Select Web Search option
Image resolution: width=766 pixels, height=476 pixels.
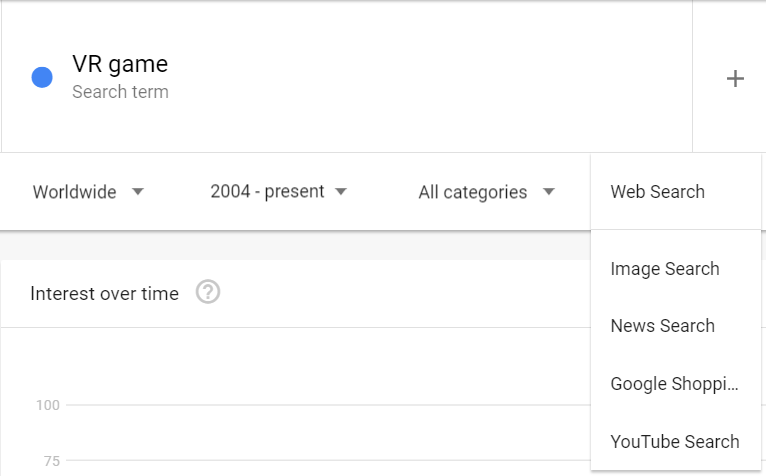click(x=657, y=192)
